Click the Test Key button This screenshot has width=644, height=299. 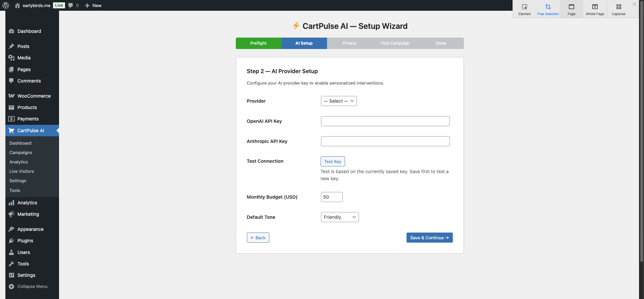click(x=332, y=161)
